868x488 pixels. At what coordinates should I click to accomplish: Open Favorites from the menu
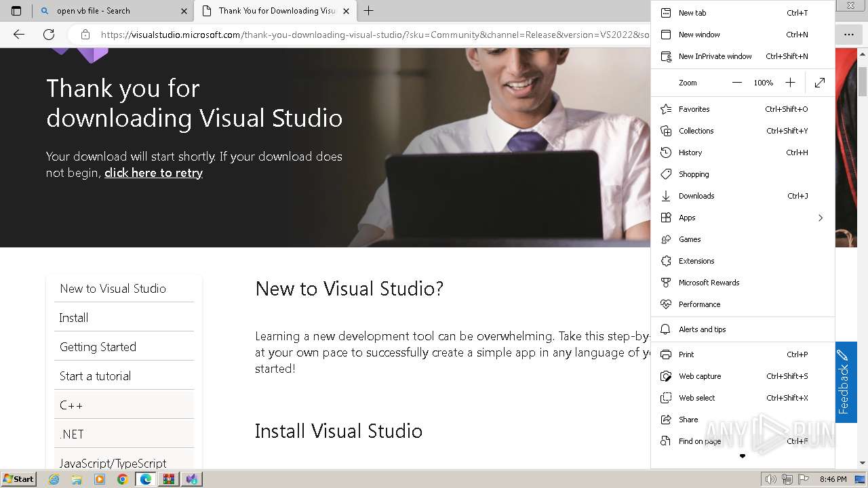click(743, 109)
